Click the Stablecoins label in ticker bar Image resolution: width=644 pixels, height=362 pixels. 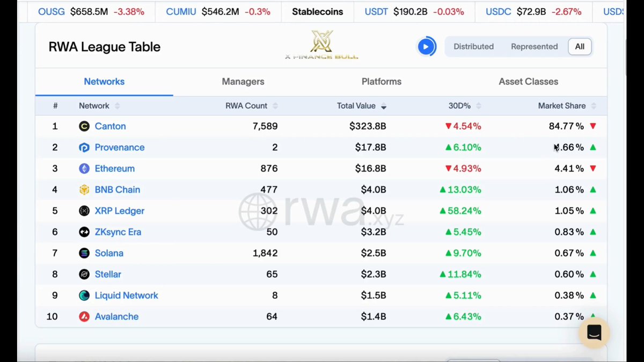coord(317,11)
